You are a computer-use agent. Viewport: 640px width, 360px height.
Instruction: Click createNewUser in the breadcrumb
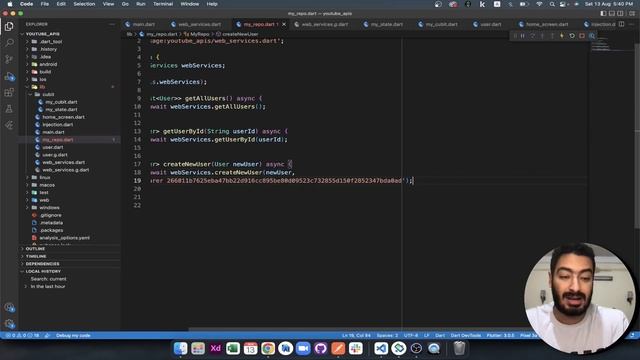pyautogui.click(x=240, y=34)
